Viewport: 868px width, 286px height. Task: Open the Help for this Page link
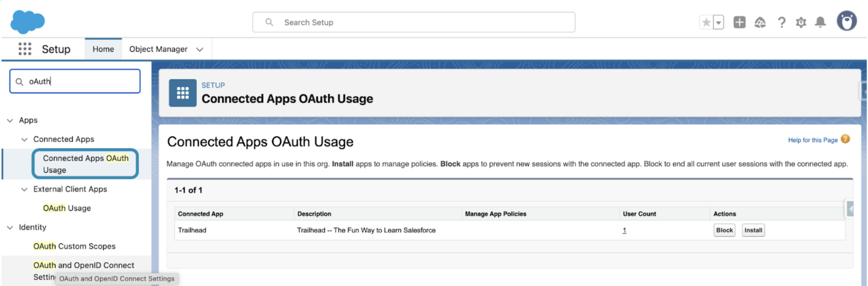tap(812, 140)
